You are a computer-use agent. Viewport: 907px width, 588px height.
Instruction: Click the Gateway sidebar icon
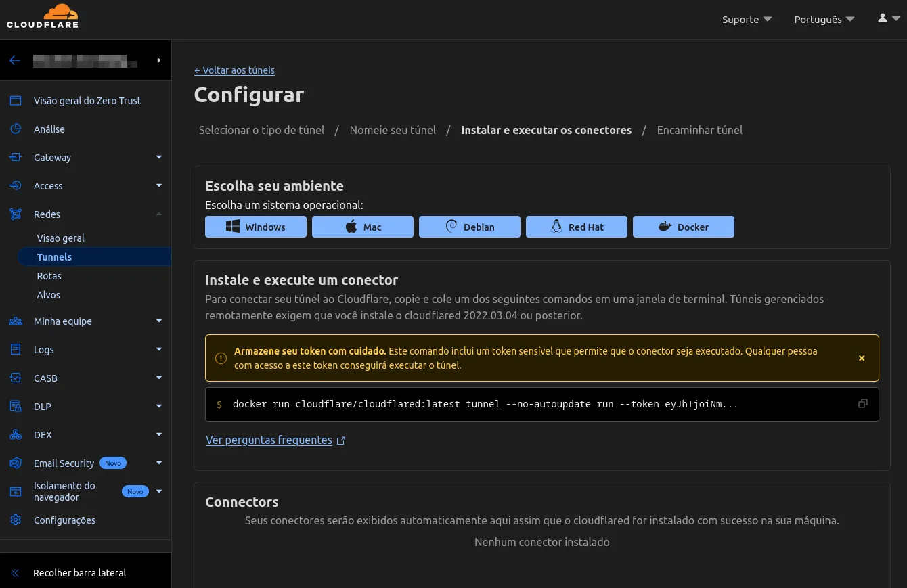[16, 158]
